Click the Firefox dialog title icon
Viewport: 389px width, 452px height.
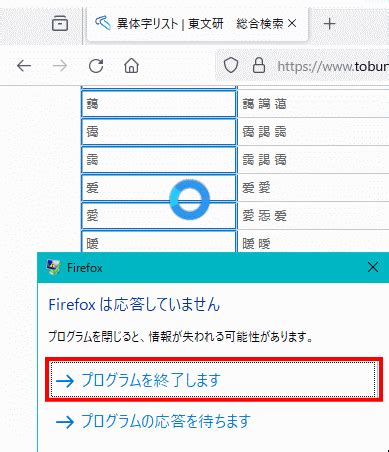coord(53,267)
